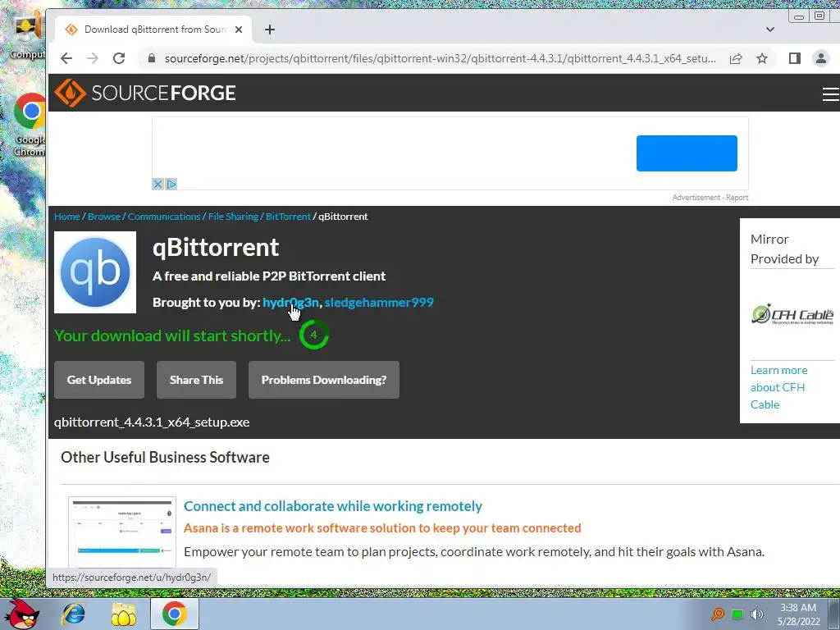The image size is (840, 630).
Task: Click the Chrome icon in the taskbar
Action: point(175,614)
